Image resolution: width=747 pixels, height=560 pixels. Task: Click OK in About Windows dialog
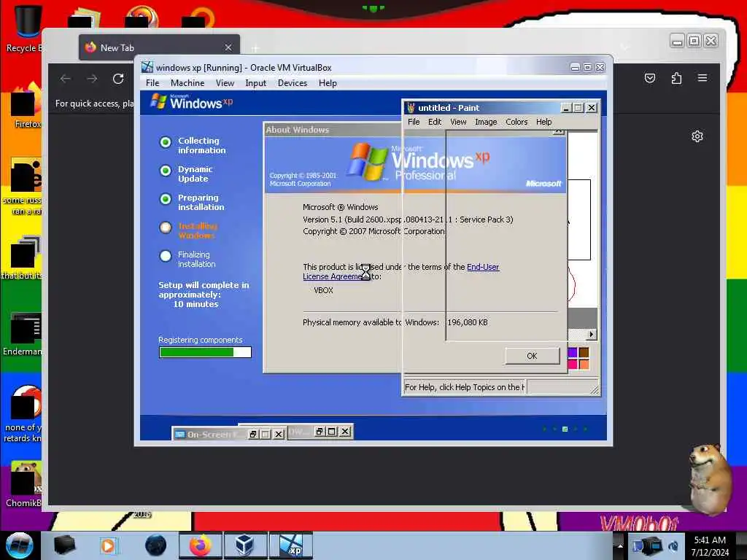532,356
